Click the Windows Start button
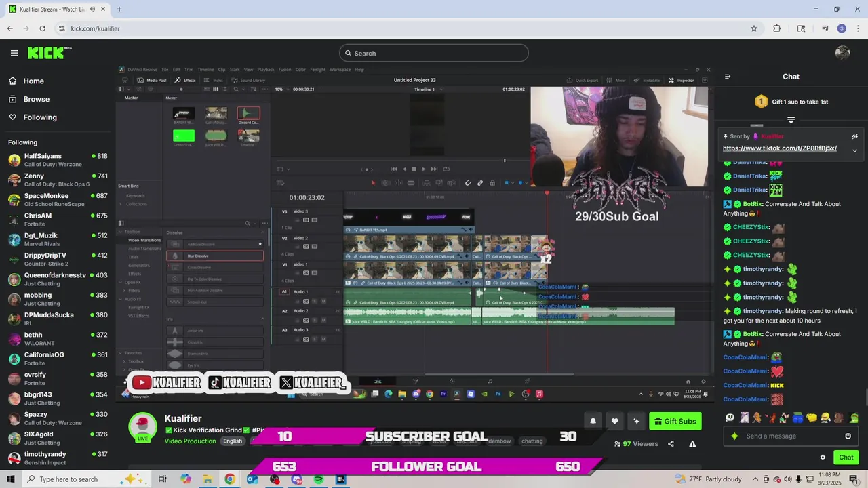868x488 pixels. pyautogui.click(x=11, y=479)
